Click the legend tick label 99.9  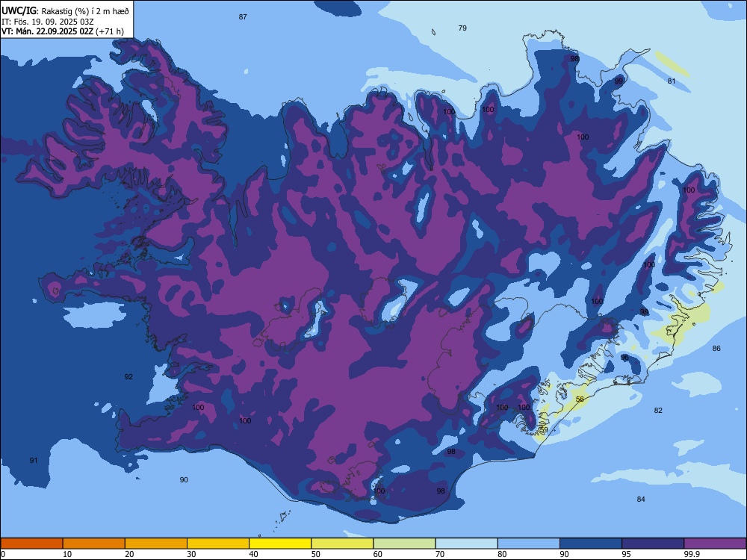point(692,554)
